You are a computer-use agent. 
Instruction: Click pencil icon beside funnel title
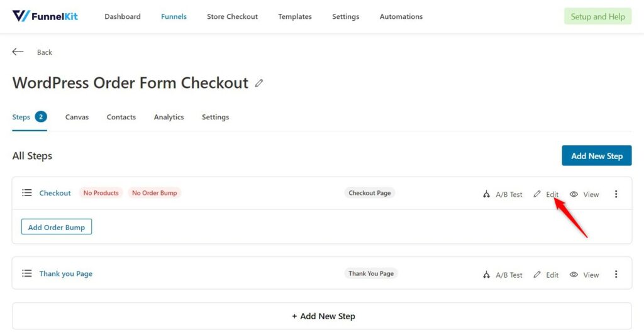coord(258,83)
